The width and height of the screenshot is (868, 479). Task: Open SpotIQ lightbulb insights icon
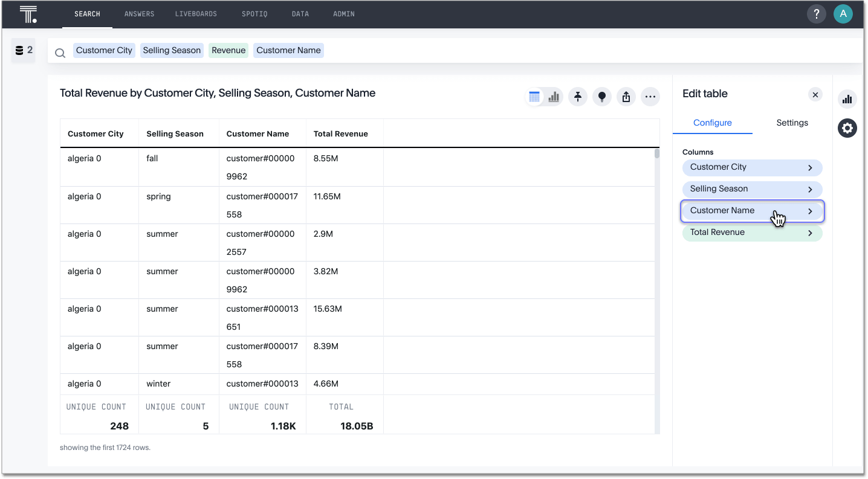pos(602,97)
